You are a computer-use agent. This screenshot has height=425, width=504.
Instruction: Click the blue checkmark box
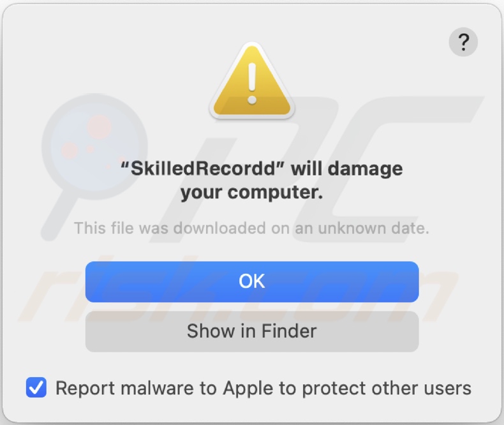click(36, 387)
